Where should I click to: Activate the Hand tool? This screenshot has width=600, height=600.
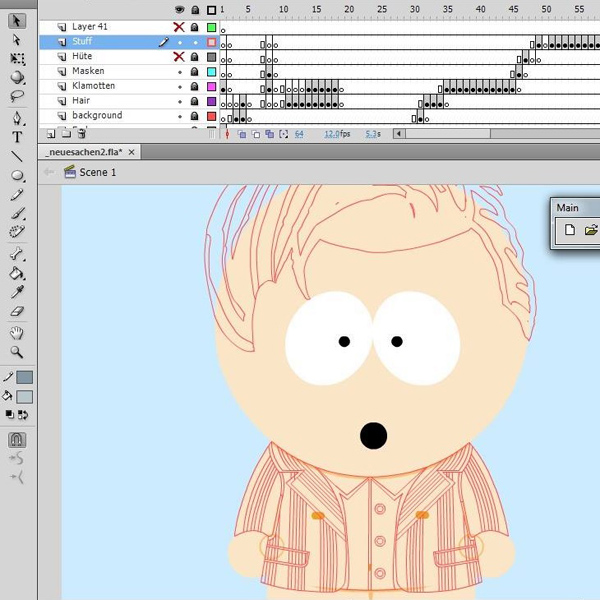click(x=17, y=333)
